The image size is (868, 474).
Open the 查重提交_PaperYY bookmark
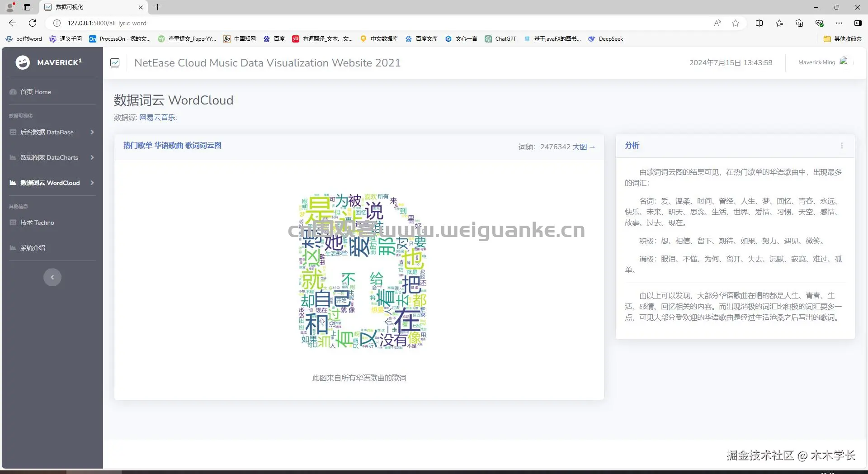[x=187, y=39]
